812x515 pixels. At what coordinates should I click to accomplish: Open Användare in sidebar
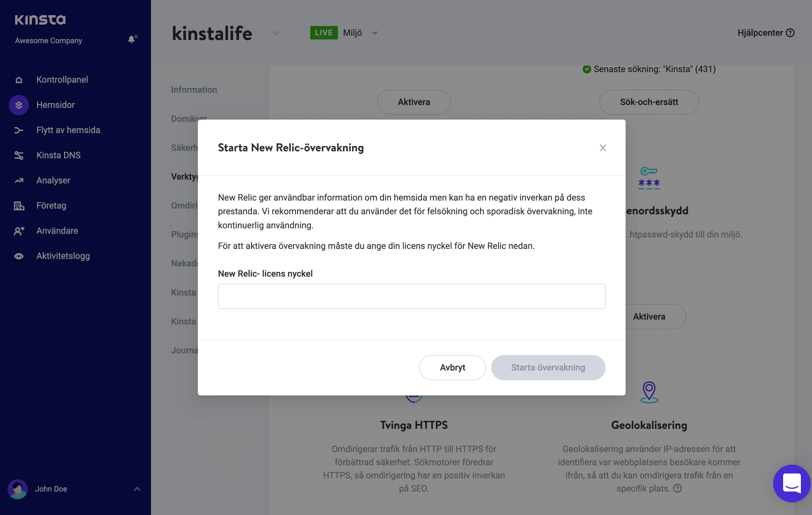57,231
